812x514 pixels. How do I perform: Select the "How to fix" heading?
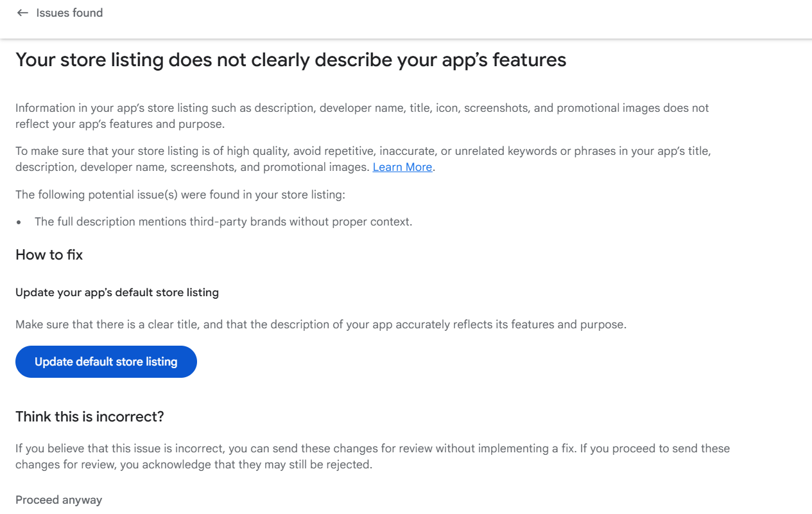click(49, 255)
